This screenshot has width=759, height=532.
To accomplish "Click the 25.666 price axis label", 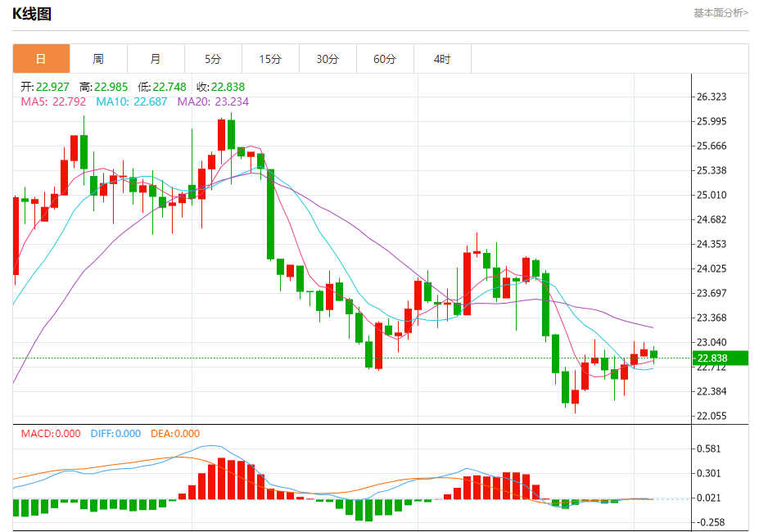I will click(x=712, y=146).
